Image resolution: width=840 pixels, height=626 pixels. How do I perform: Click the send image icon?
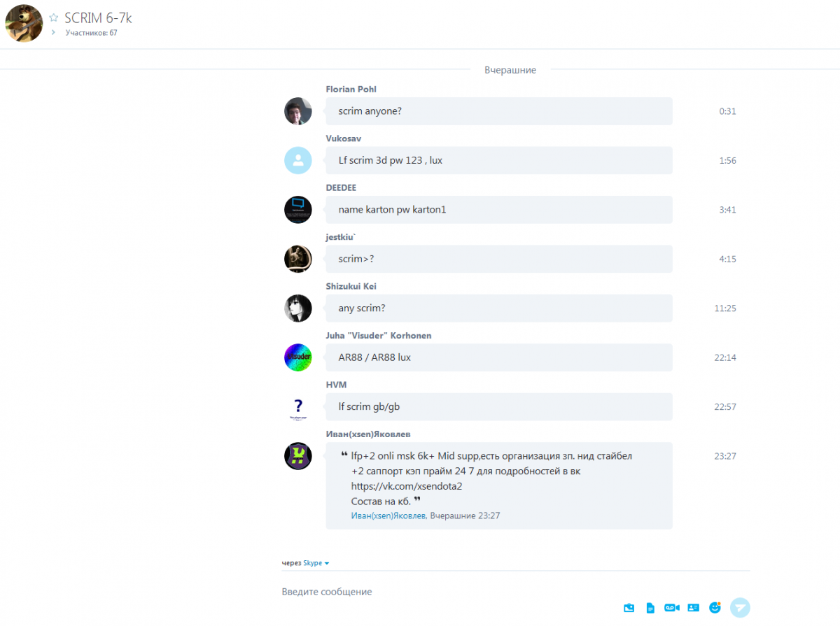coord(629,608)
